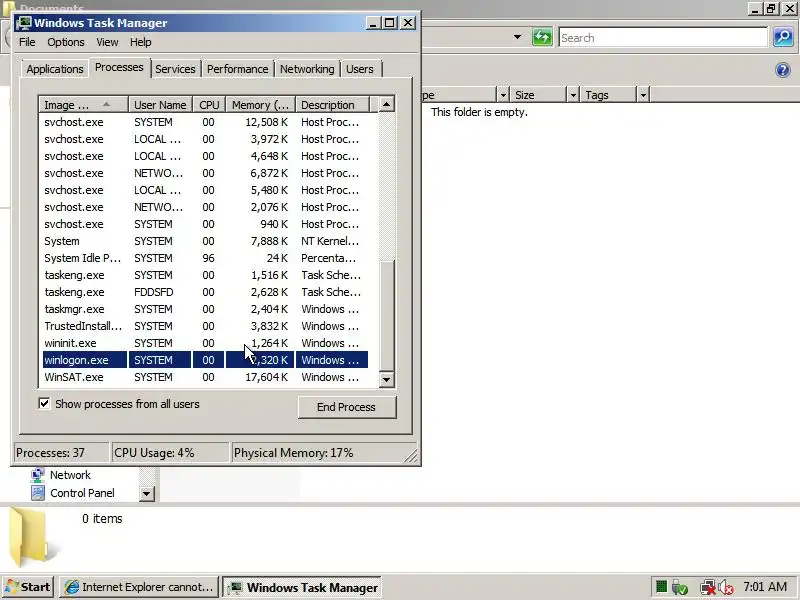Image resolution: width=800 pixels, height=600 pixels.
Task: Select the System Idle P... process row
Action: pos(205,258)
